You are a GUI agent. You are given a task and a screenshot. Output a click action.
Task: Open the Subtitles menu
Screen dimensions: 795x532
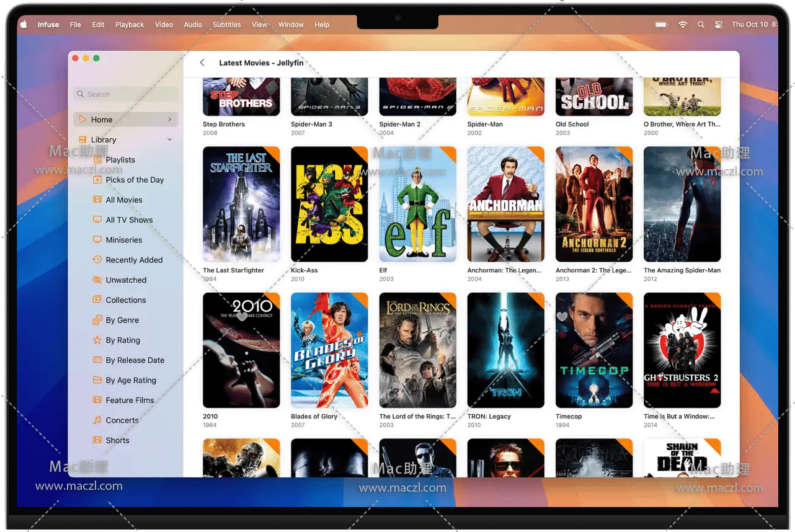227,25
